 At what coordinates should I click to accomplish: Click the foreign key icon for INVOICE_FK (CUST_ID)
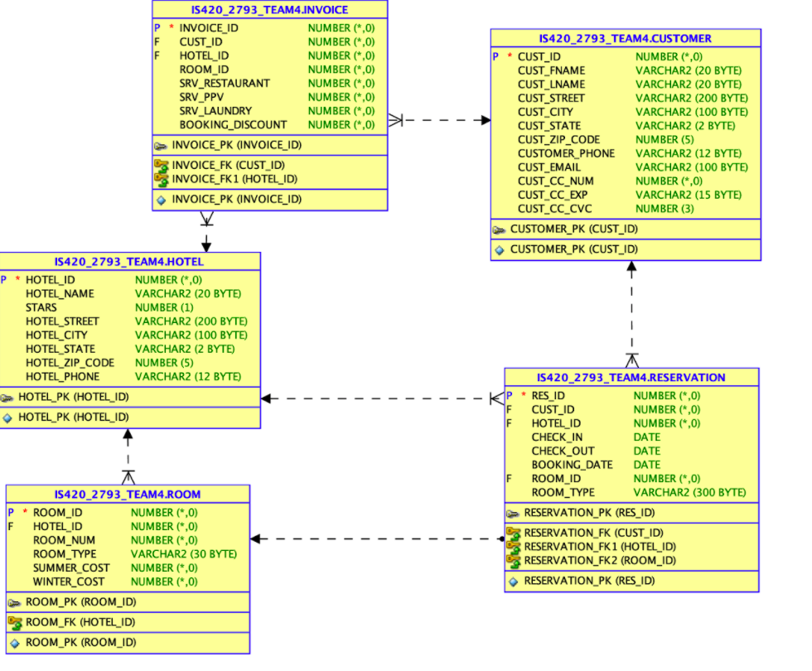[162, 166]
